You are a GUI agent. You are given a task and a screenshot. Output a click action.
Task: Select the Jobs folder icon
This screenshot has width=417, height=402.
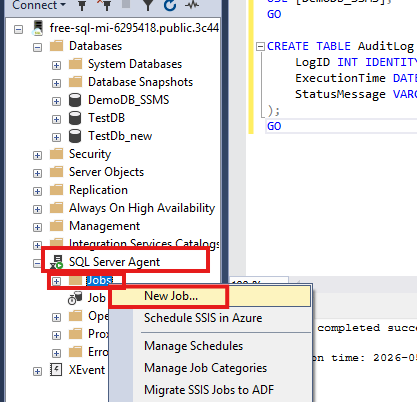point(75,280)
